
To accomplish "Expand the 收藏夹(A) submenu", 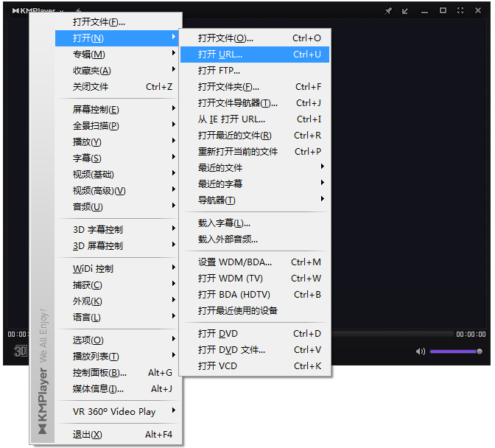I will [x=117, y=71].
